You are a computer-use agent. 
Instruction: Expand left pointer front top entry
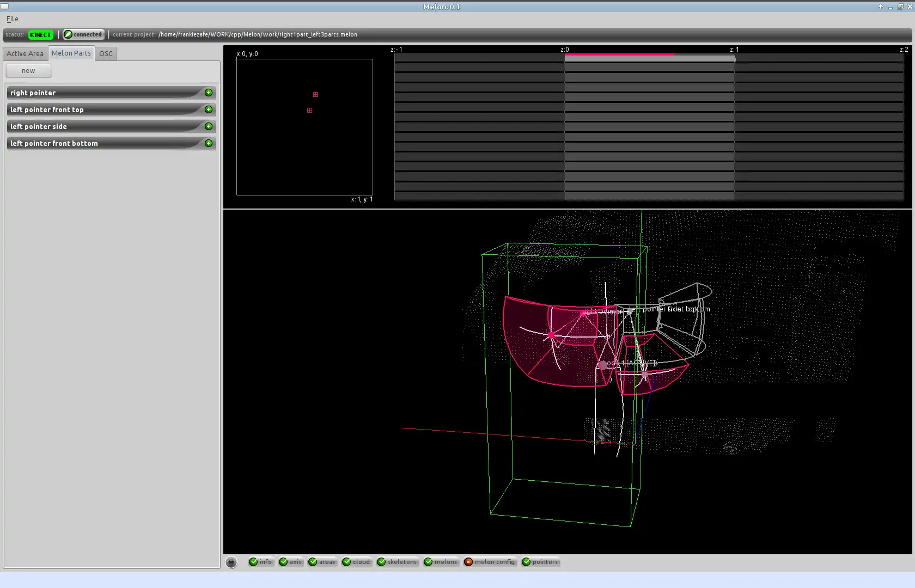[209, 109]
